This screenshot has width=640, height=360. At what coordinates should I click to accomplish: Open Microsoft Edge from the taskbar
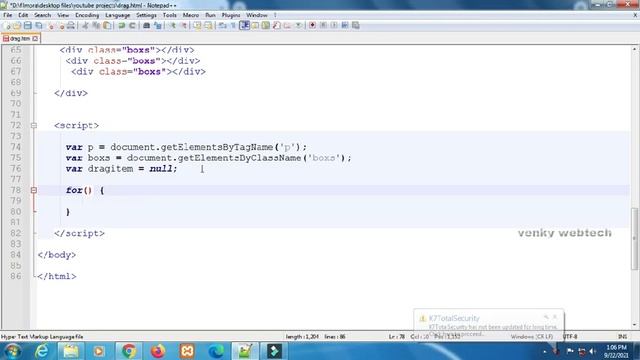pos(216,351)
